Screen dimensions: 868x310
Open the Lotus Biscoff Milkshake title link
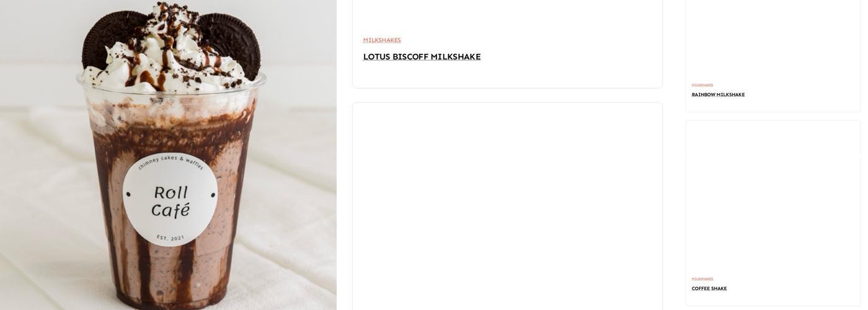click(x=422, y=57)
